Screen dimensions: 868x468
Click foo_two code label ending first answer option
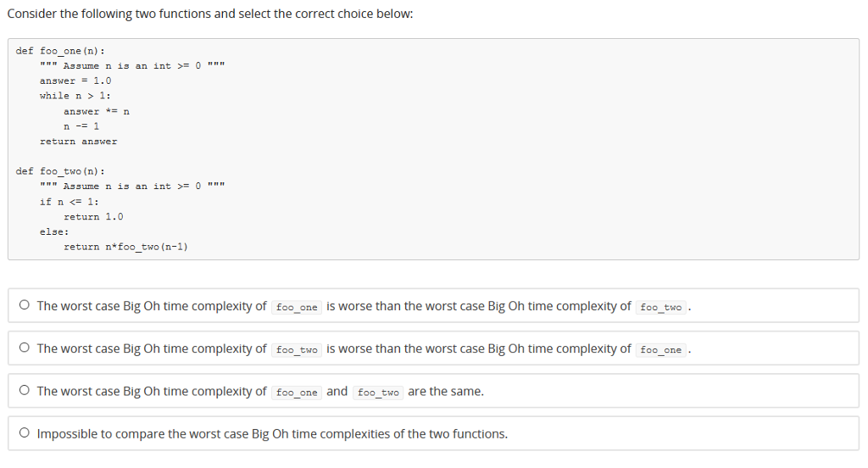coord(661,307)
